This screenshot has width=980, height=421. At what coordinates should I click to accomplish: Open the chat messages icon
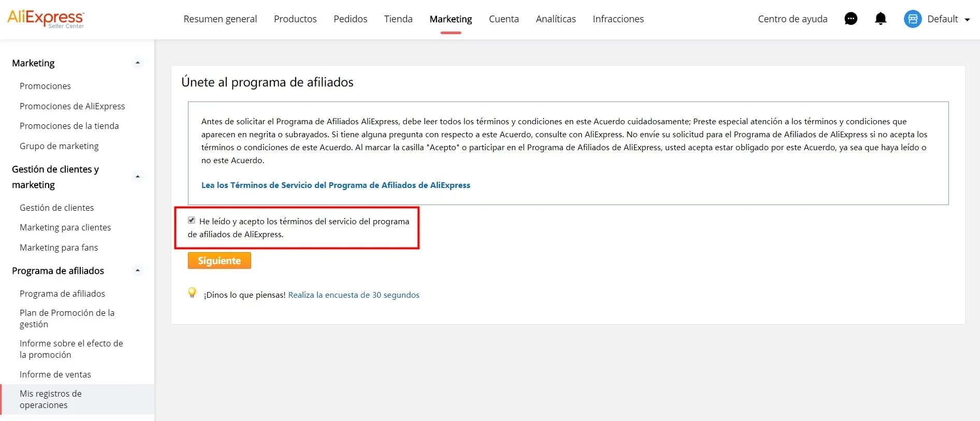[x=851, y=19]
